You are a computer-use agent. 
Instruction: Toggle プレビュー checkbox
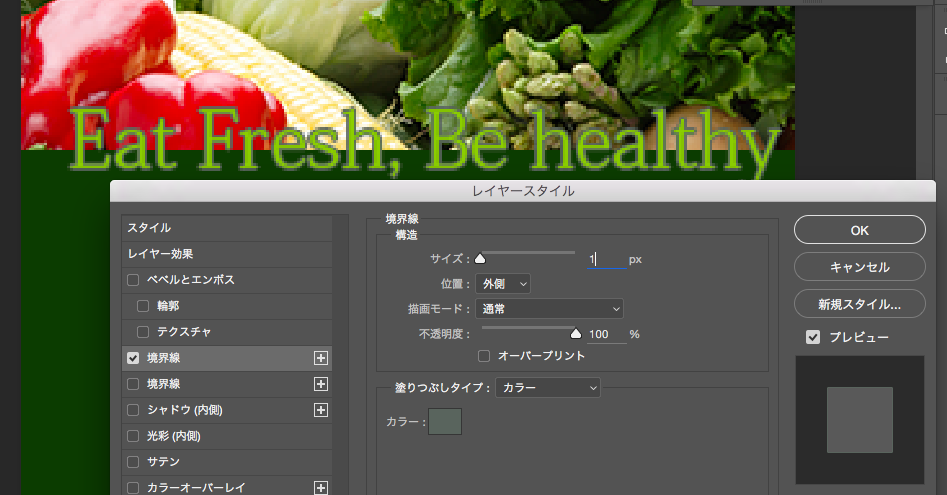click(x=813, y=337)
